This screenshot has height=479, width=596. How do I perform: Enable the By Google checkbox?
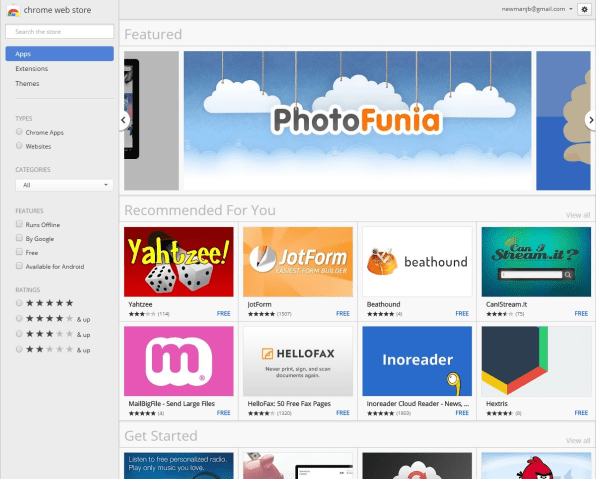coord(19,238)
